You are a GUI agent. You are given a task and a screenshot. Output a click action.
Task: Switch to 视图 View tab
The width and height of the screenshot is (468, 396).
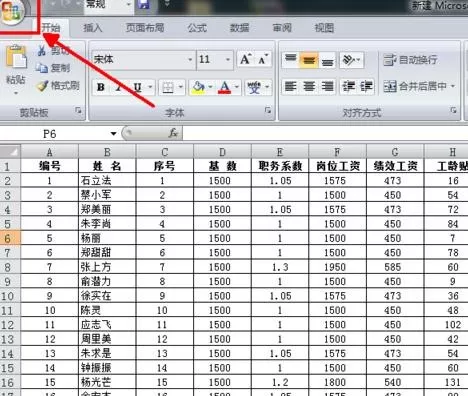(324, 28)
